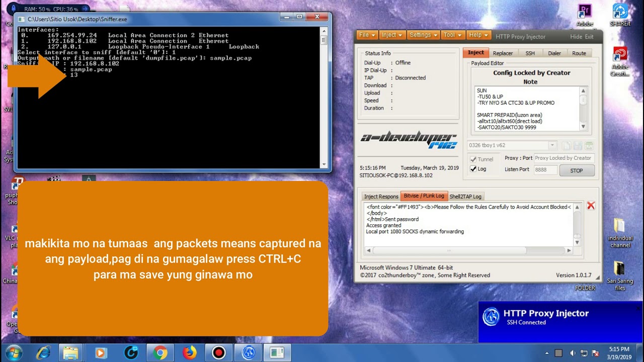
Task: Click the Sniffer console scrollbar up arrow
Action: (324, 30)
